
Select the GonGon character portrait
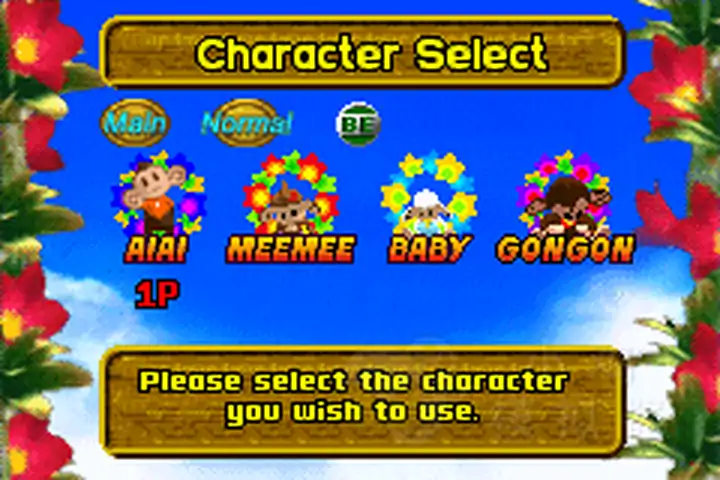point(566,193)
